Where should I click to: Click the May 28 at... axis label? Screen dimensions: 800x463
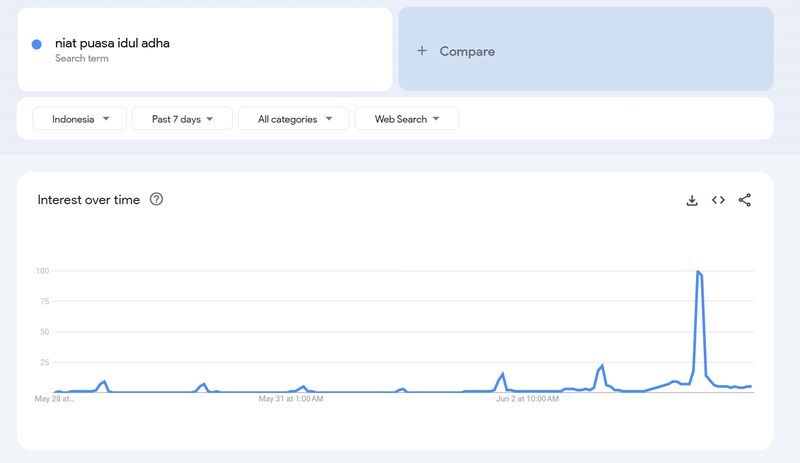coord(54,399)
